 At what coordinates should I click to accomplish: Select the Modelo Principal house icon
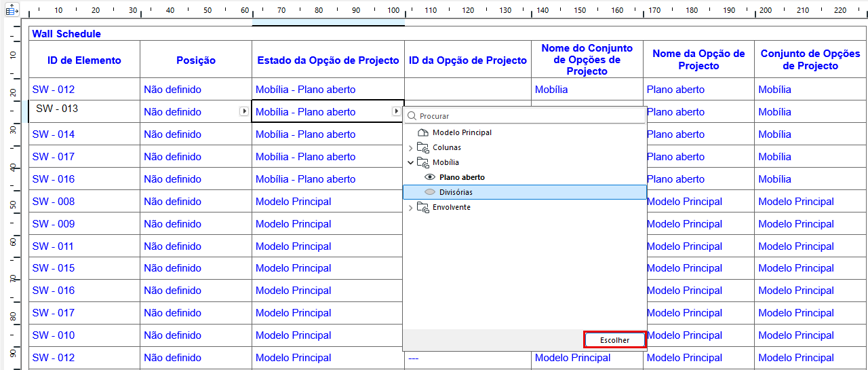click(x=423, y=132)
